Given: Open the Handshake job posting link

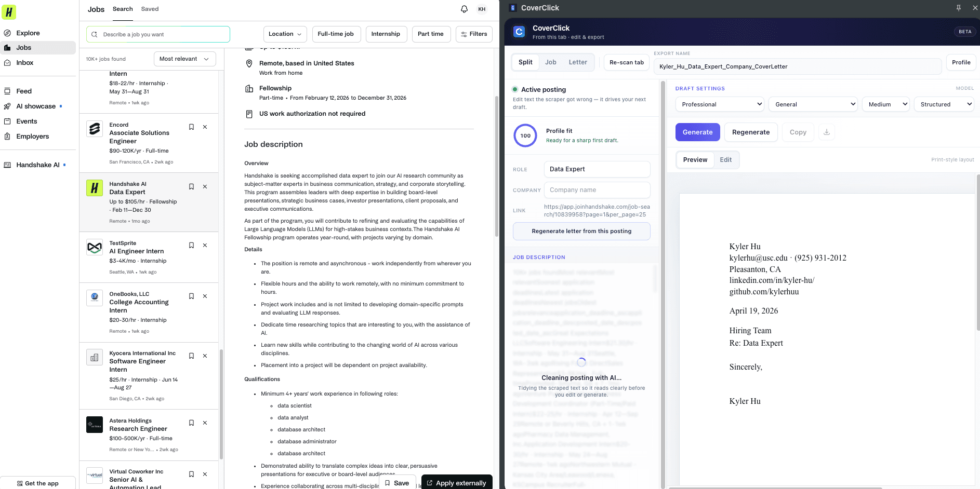Looking at the screenshot, I should click(x=597, y=210).
